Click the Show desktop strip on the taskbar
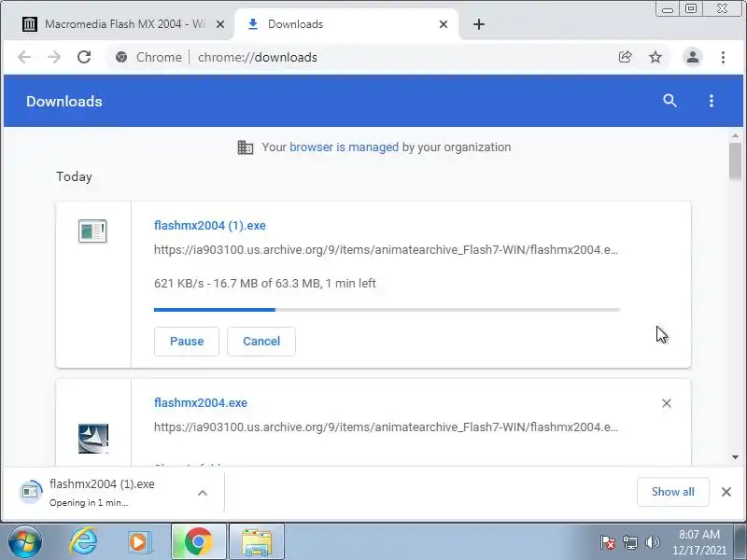 click(x=741, y=542)
